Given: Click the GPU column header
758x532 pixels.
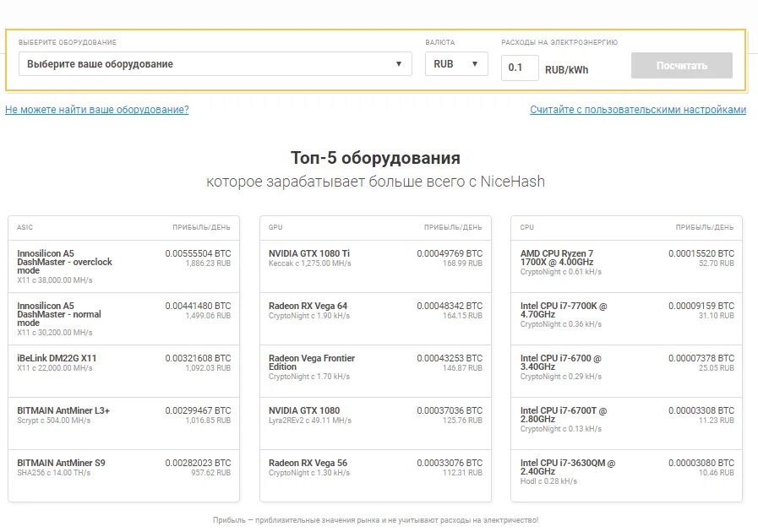Looking at the screenshot, I should click(x=275, y=227).
